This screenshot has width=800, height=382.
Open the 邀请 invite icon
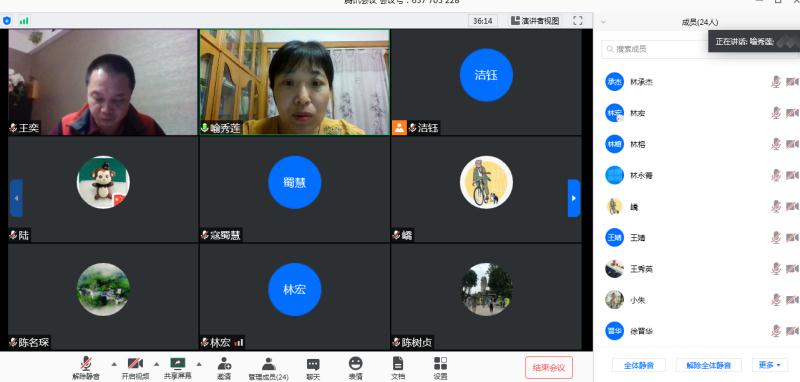click(224, 363)
